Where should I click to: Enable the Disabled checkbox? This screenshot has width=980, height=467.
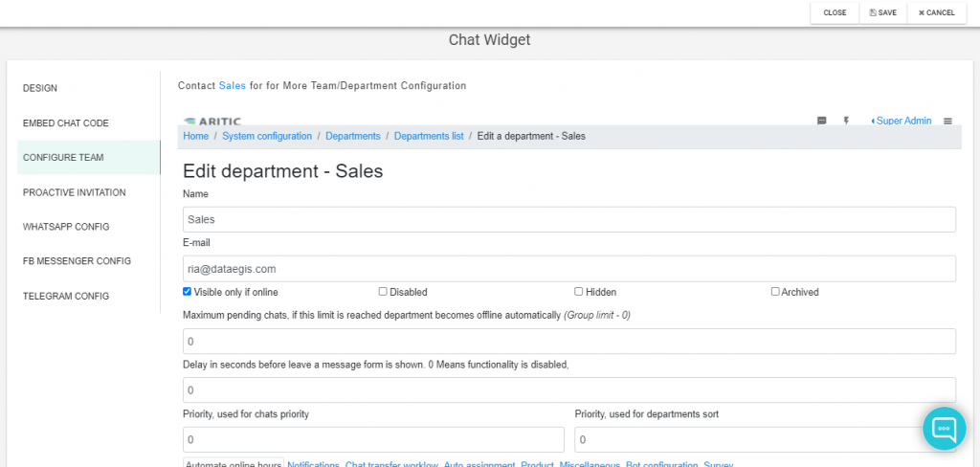coord(383,291)
